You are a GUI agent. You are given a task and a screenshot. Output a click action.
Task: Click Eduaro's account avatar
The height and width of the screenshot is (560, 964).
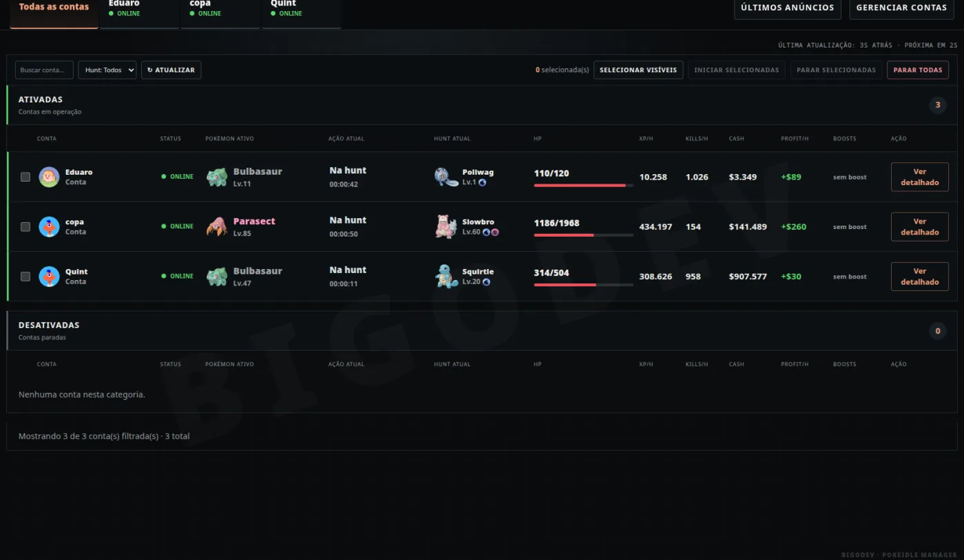[49, 177]
